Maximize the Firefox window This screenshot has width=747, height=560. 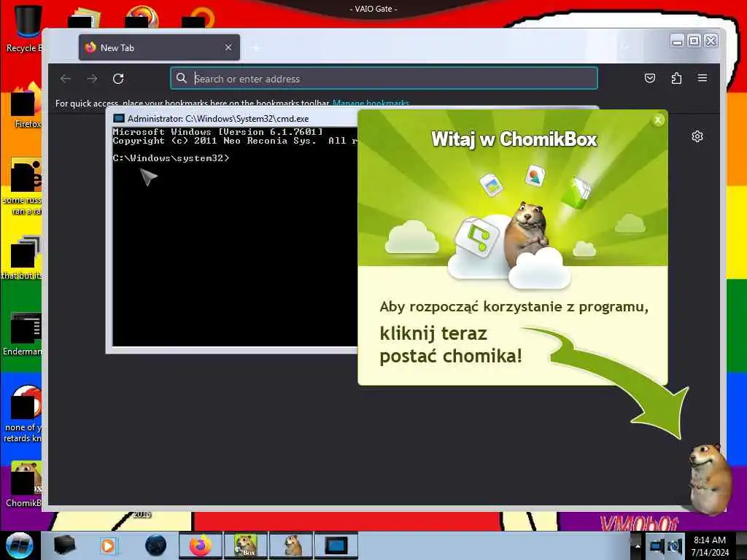[694, 42]
